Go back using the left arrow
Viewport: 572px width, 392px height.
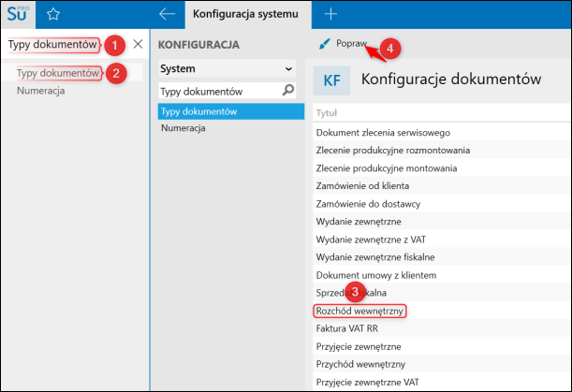tap(168, 14)
